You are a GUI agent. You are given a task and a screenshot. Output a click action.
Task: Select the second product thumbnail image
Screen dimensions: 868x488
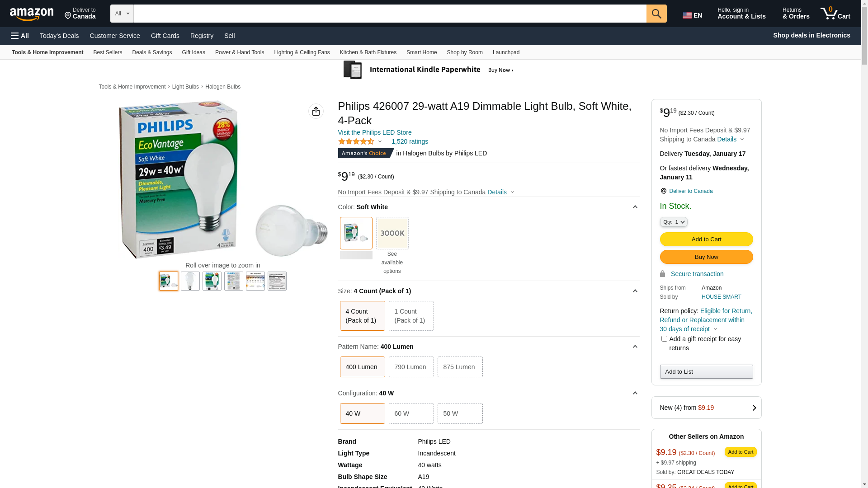point(190,281)
